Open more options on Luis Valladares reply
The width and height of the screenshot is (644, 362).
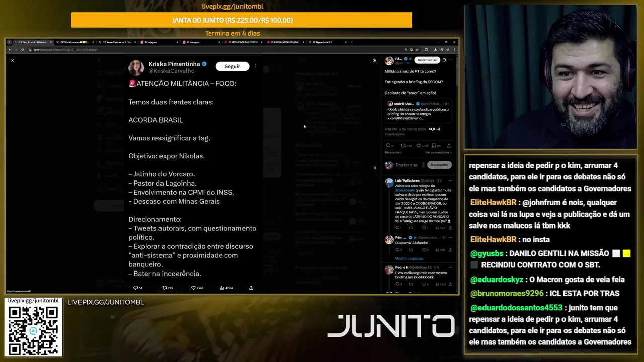[x=450, y=180]
